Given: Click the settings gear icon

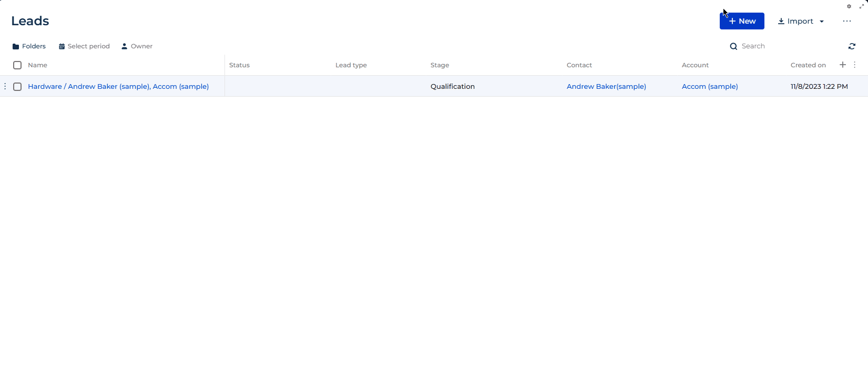Looking at the screenshot, I should 849,6.
